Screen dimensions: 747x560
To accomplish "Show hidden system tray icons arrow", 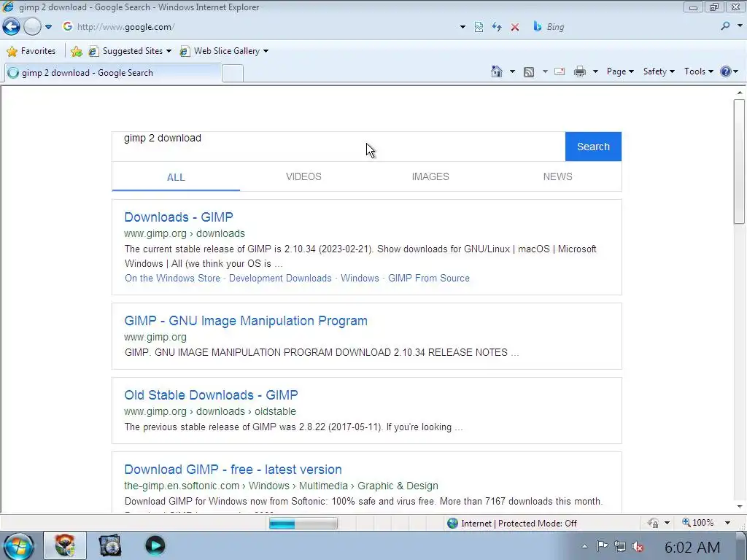I will [584, 547].
